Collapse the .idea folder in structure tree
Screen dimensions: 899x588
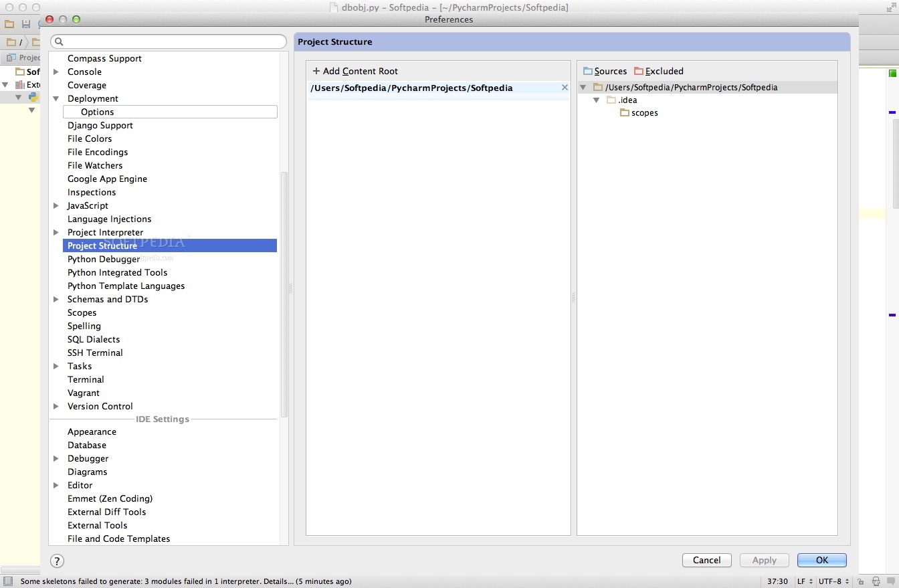[597, 100]
